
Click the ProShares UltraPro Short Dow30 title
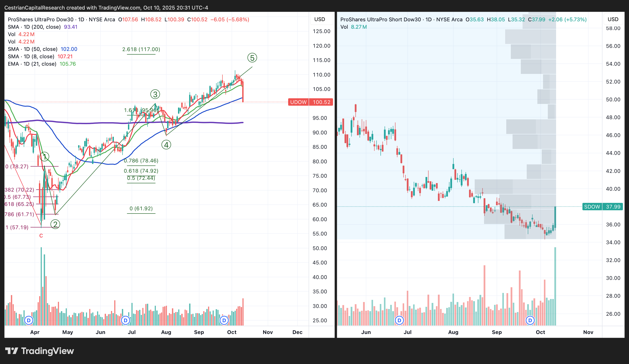coord(380,19)
